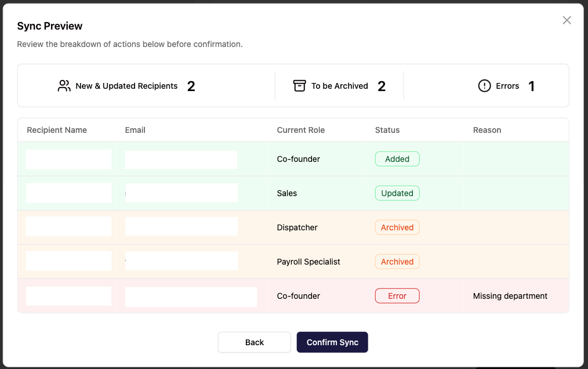Click the Added status badge
Screen dimensions: 588x369
point(397,159)
